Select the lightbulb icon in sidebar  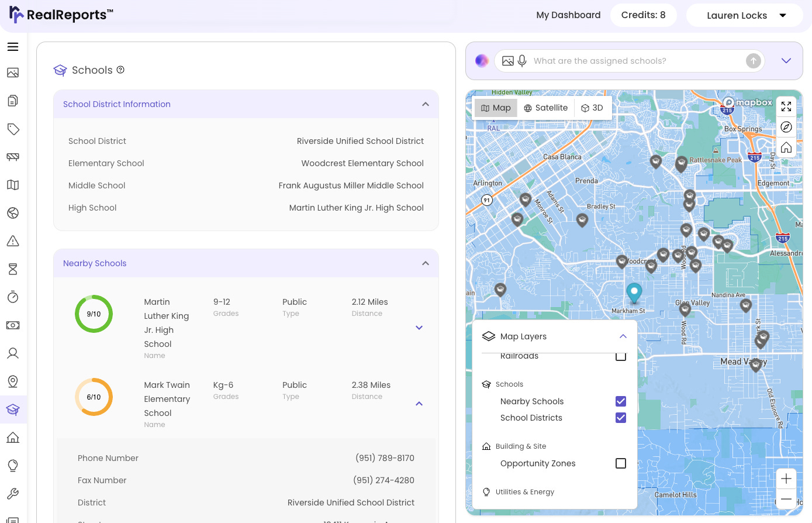point(13,466)
